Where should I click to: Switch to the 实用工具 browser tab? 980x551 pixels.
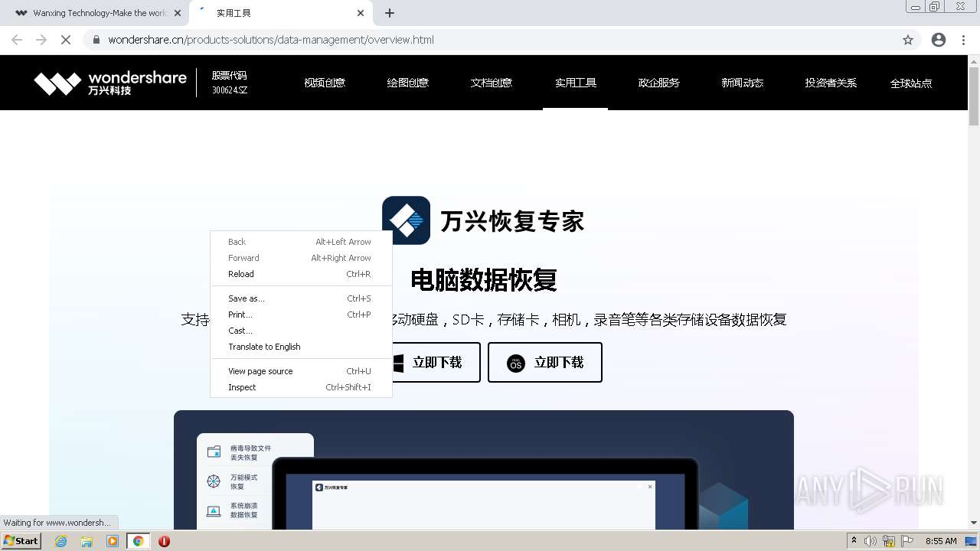coord(280,13)
